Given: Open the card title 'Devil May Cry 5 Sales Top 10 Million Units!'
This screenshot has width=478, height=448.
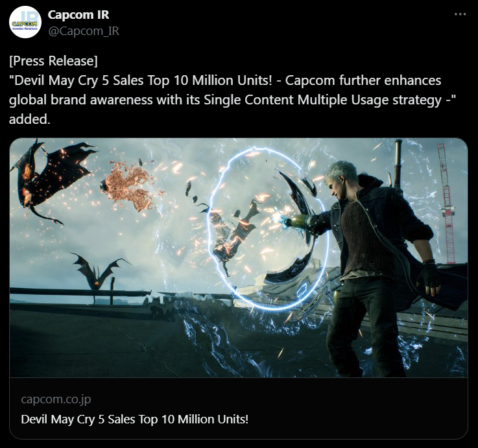Looking at the screenshot, I should 135,419.
